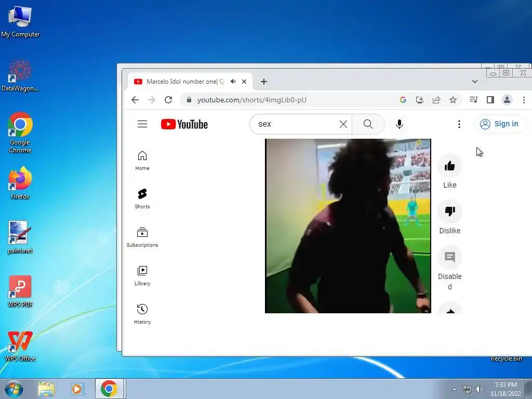Click the disabled comments icon
The image size is (532, 399).
449,257
